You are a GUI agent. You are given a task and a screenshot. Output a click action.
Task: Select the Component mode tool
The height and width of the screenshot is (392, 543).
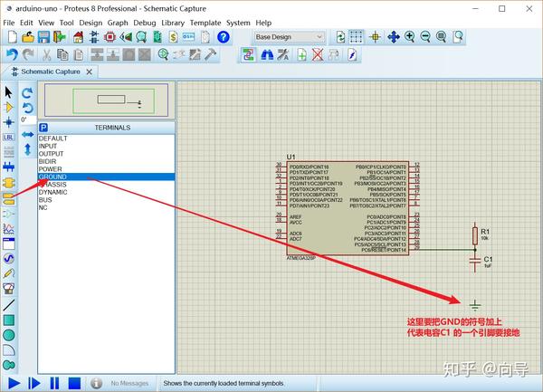(x=9, y=108)
